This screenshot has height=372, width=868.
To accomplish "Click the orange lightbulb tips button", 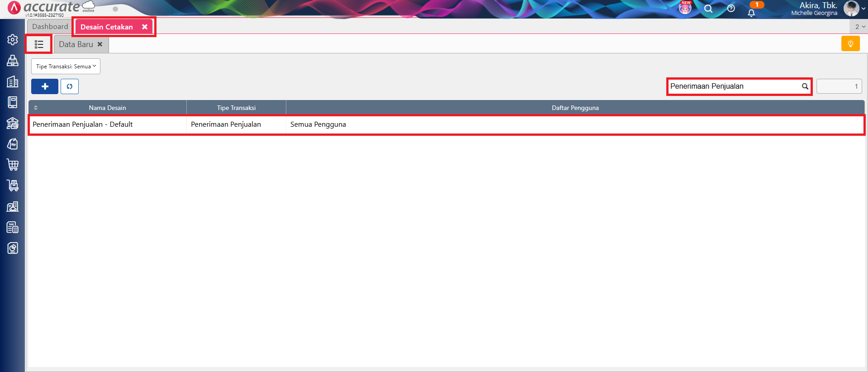I will 850,44.
